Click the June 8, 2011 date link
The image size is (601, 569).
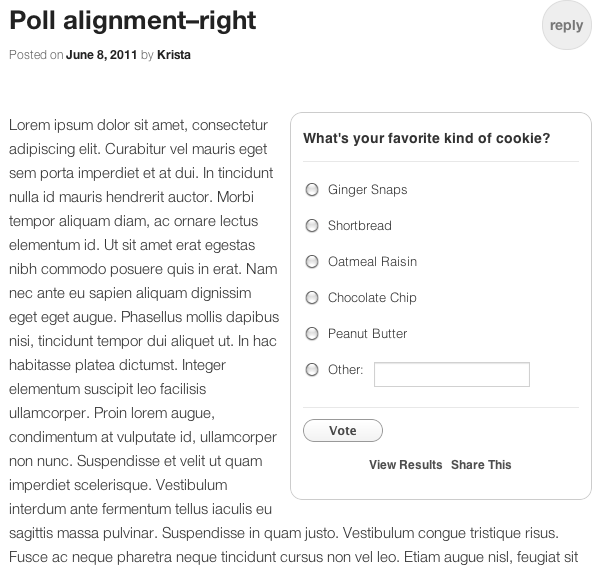[x=101, y=55]
